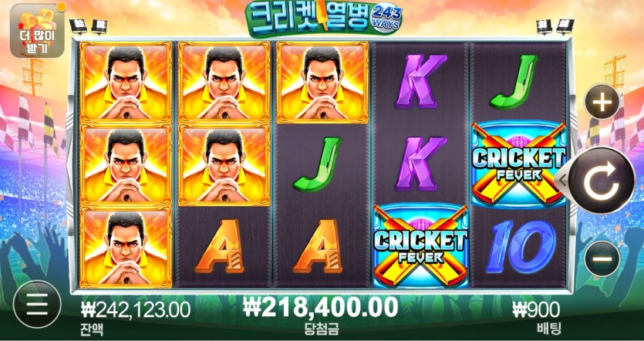Click the middle purple K symbol
644x341 pixels.
point(421,164)
